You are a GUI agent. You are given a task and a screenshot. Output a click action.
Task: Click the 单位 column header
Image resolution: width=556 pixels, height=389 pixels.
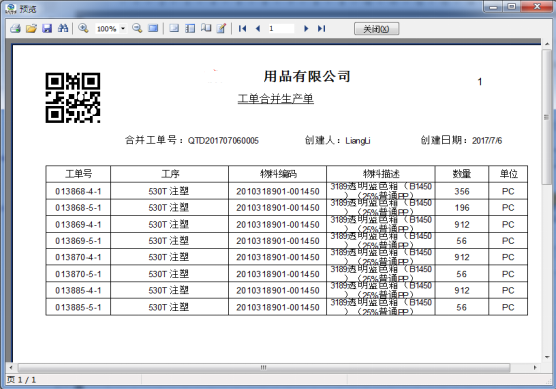(x=508, y=174)
